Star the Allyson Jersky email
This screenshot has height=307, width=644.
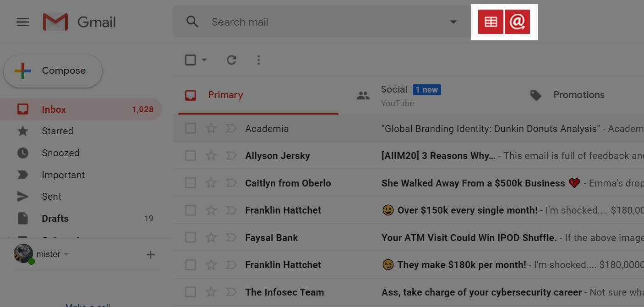[x=211, y=156]
